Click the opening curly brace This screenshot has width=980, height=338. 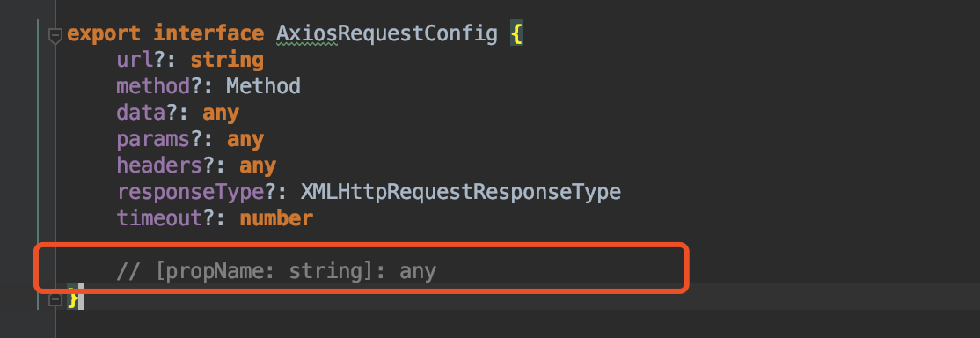tap(516, 33)
